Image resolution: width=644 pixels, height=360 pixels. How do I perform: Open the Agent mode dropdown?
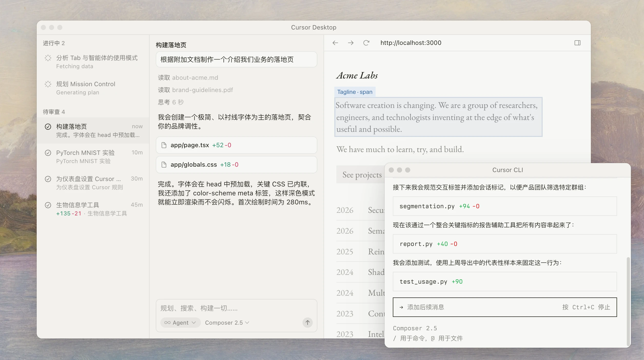[x=181, y=323]
